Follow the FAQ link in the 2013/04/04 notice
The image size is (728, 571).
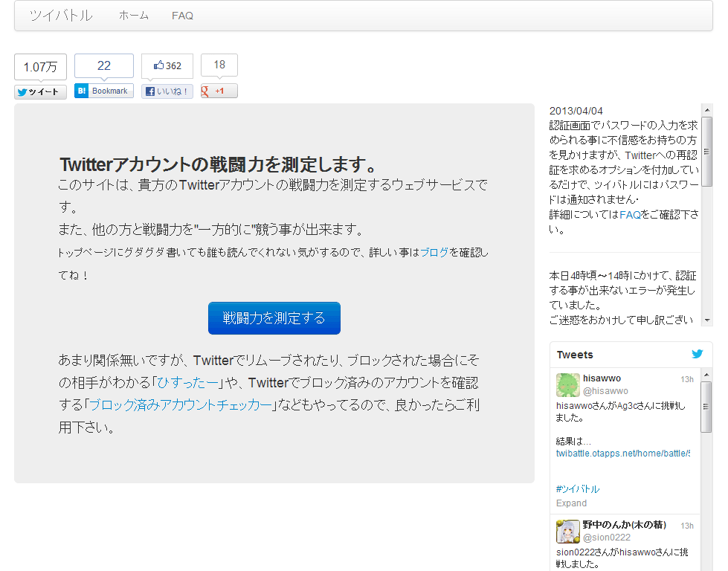pyautogui.click(x=630, y=214)
